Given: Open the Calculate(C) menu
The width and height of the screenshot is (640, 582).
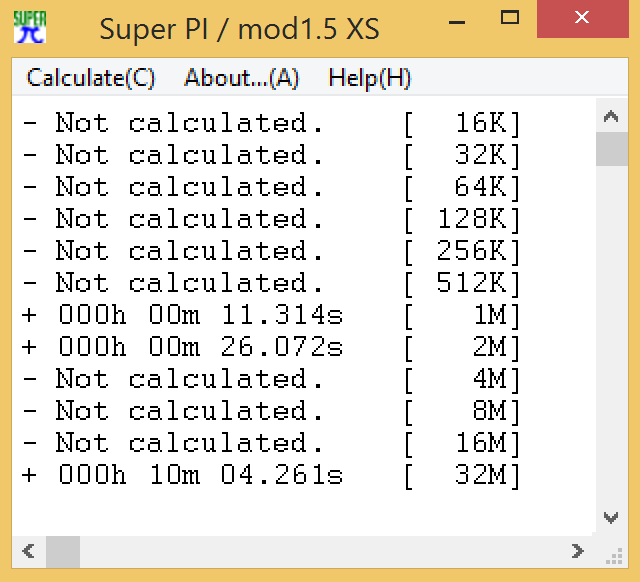Looking at the screenshot, I should (91, 78).
